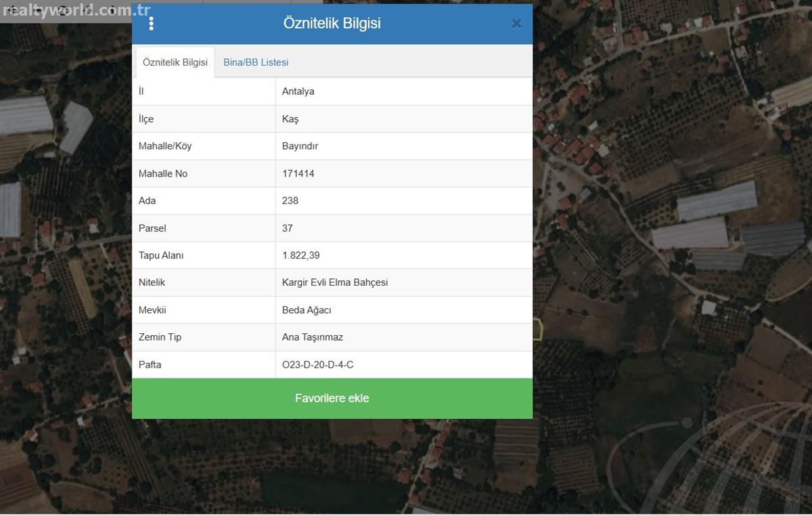
Task: Select the Tapu Alanı value 1.822,39
Action: pyautogui.click(x=300, y=255)
